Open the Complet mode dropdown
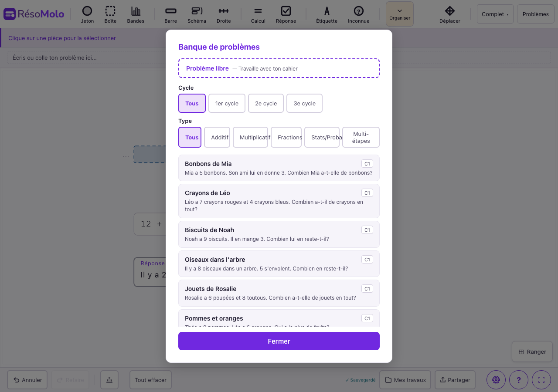The image size is (558, 392). pyautogui.click(x=495, y=14)
